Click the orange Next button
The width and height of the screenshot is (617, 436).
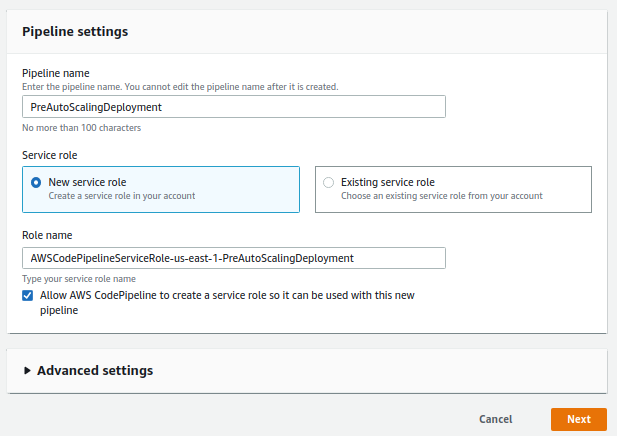578,419
